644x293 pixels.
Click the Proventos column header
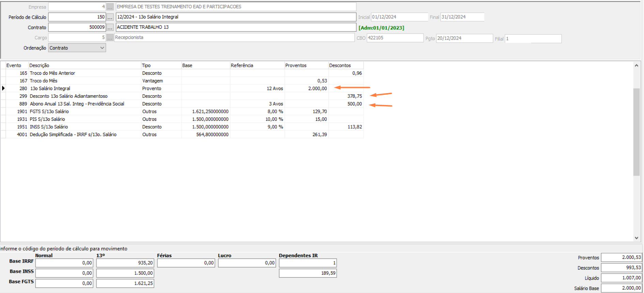tap(296, 65)
